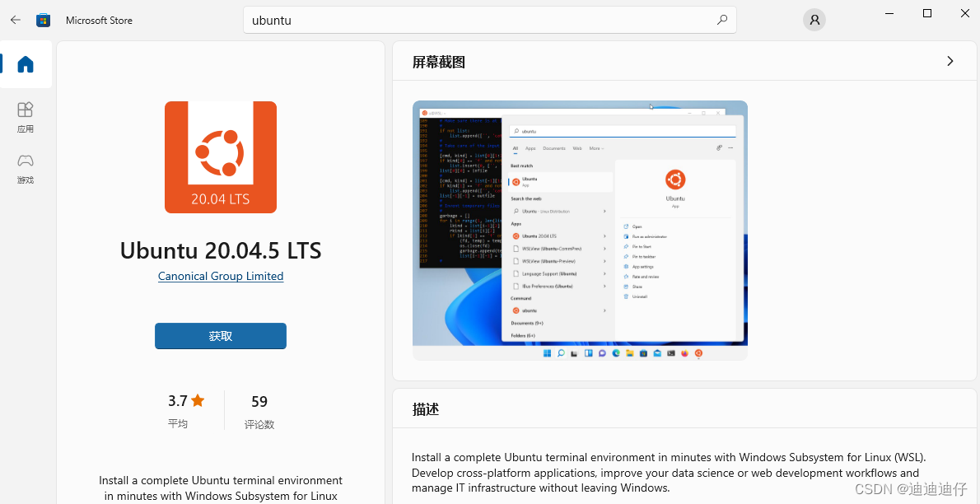Screen dimensions: 980x504
Task: Click the 屏幕截图 section heading
Action: coord(439,62)
